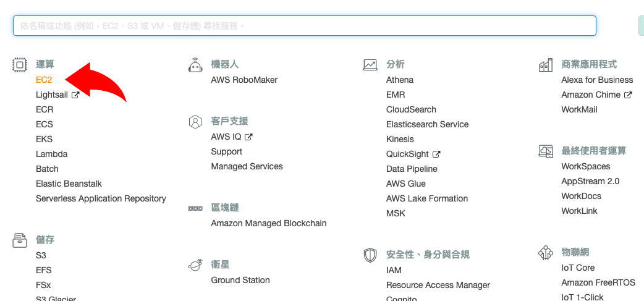Open AWS Lake Formation
This screenshot has height=301, width=644.
tap(426, 198)
